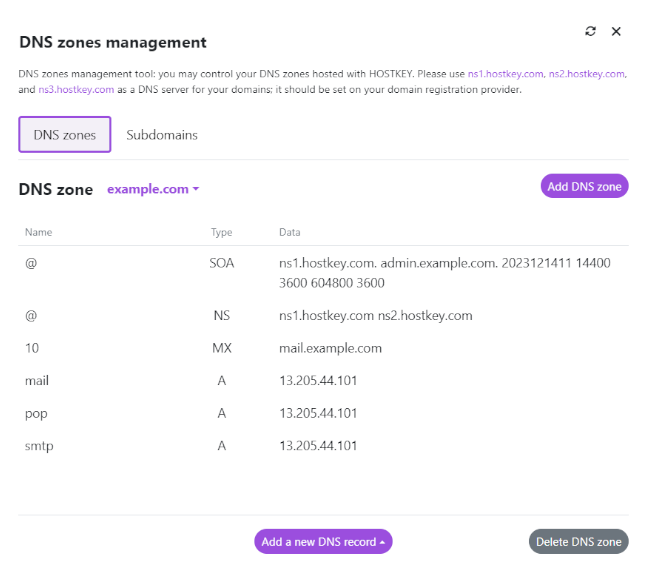Image resolution: width=647 pixels, height=572 pixels.
Task: Click the Name column header
Action: click(x=38, y=232)
